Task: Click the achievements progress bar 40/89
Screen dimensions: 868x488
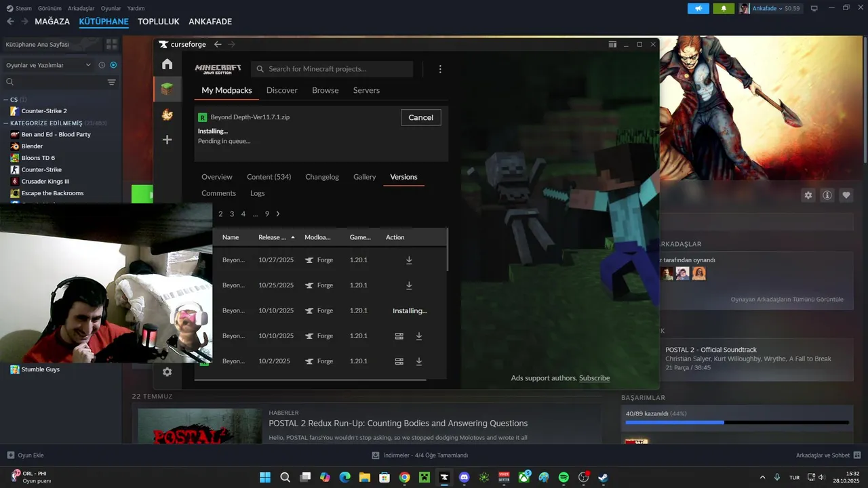Action: (737, 422)
